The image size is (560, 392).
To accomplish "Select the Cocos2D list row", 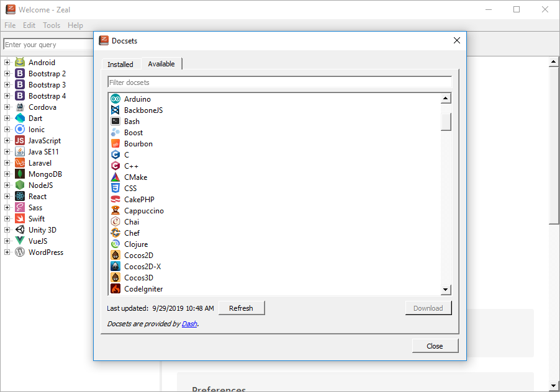I will coord(274,255).
